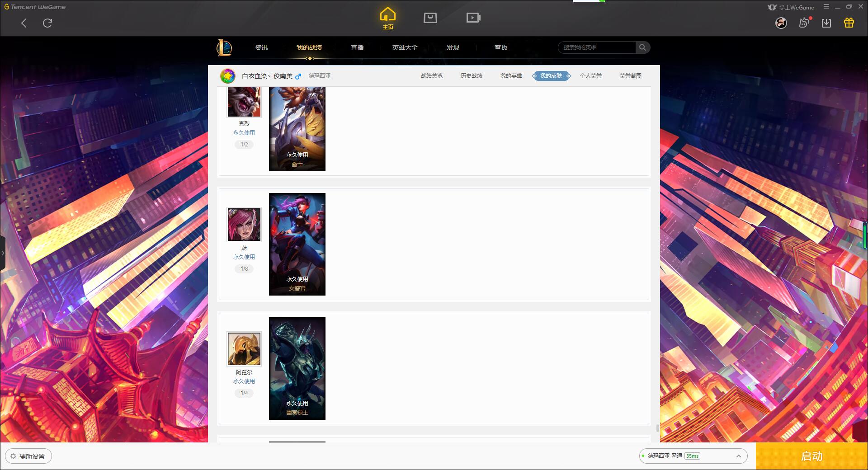Expand the 德玛西亚 网通 server dropdown
Screen dimensions: 868x470
[693, 456]
